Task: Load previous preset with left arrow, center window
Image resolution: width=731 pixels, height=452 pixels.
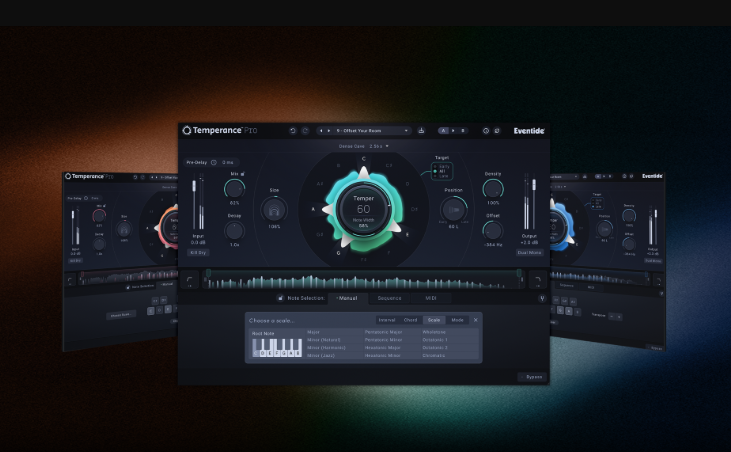Action: [x=321, y=131]
